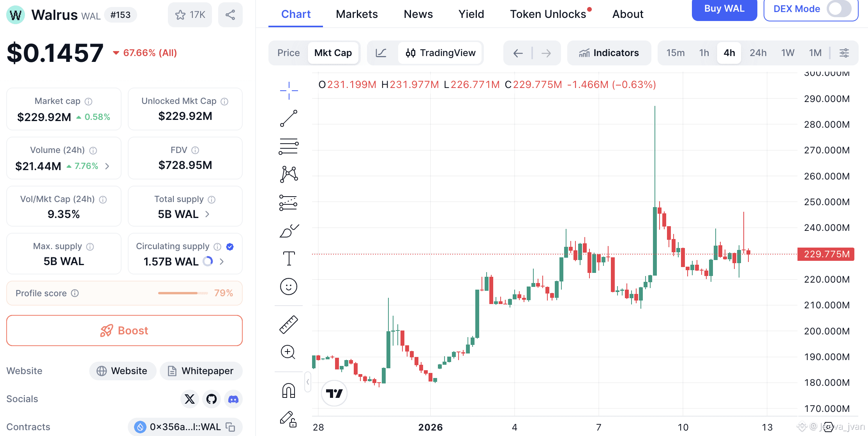Expand Total supply details chevron
The height and width of the screenshot is (436, 868).
tap(207, 214)
